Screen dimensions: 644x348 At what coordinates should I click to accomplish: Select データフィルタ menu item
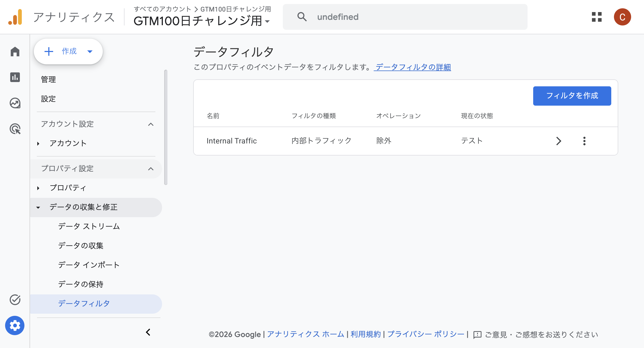96,304
